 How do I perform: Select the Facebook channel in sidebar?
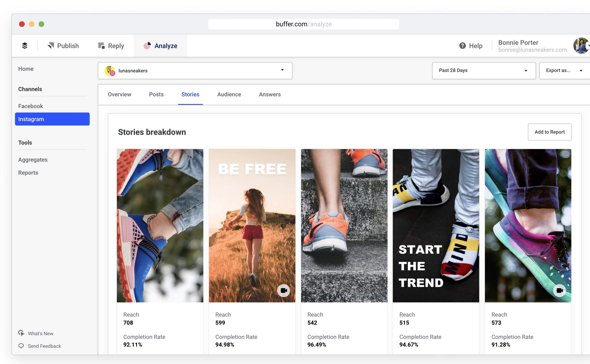31,106
